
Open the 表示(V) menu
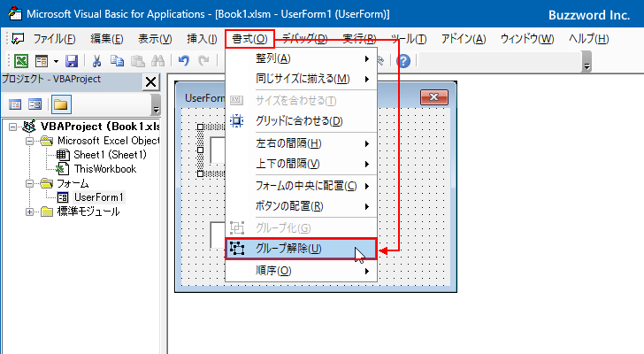click(155, 39)
